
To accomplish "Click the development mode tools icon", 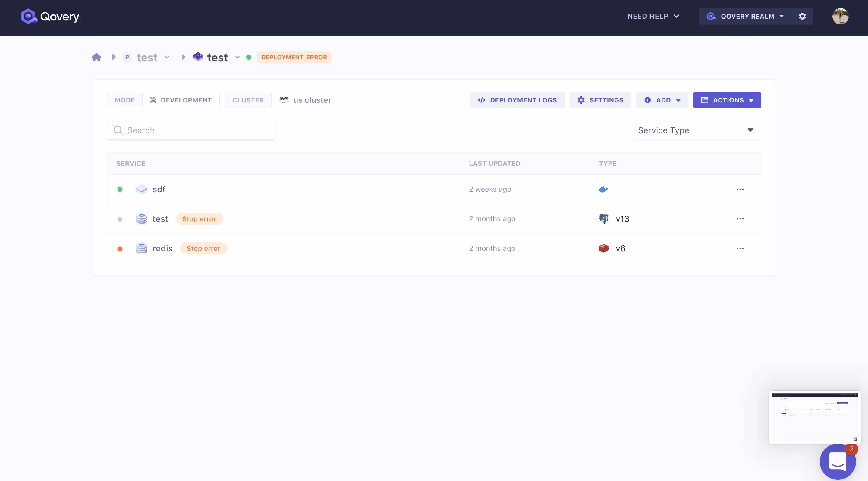I will [153, 100].
